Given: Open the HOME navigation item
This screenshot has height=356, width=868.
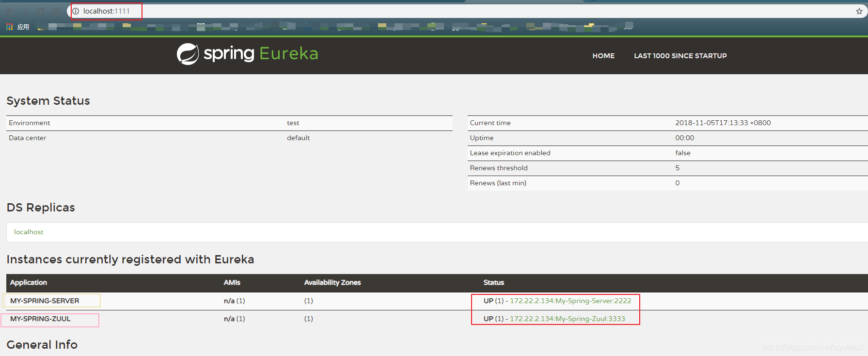Looking at the screenshot, I should (x=603, y=56).
